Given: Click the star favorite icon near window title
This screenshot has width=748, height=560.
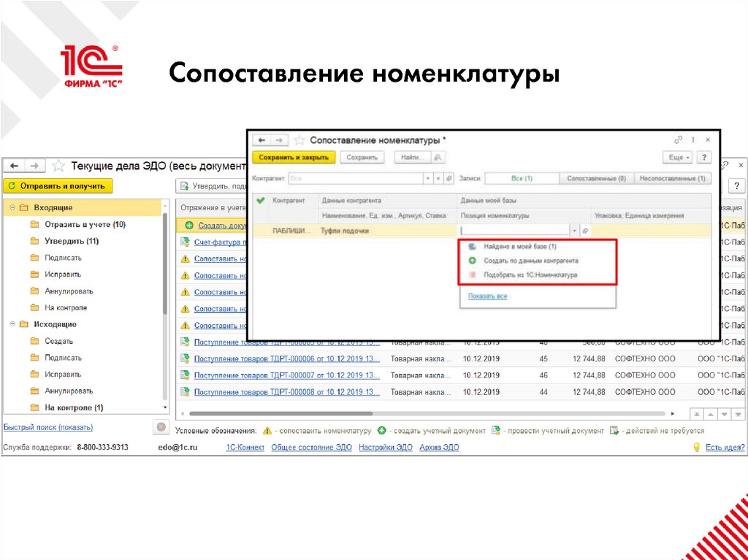Looking at the screenshot, I should coord(298,139).
